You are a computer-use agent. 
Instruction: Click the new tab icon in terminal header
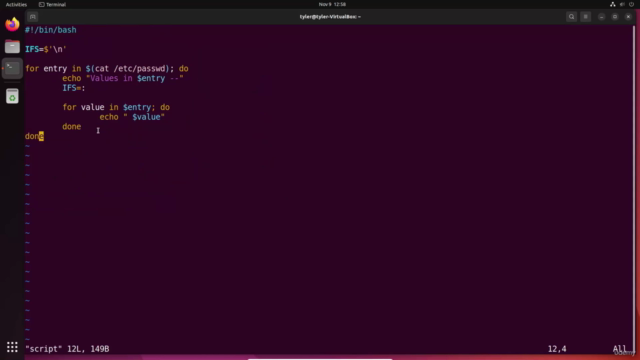[x=33, y=17]
